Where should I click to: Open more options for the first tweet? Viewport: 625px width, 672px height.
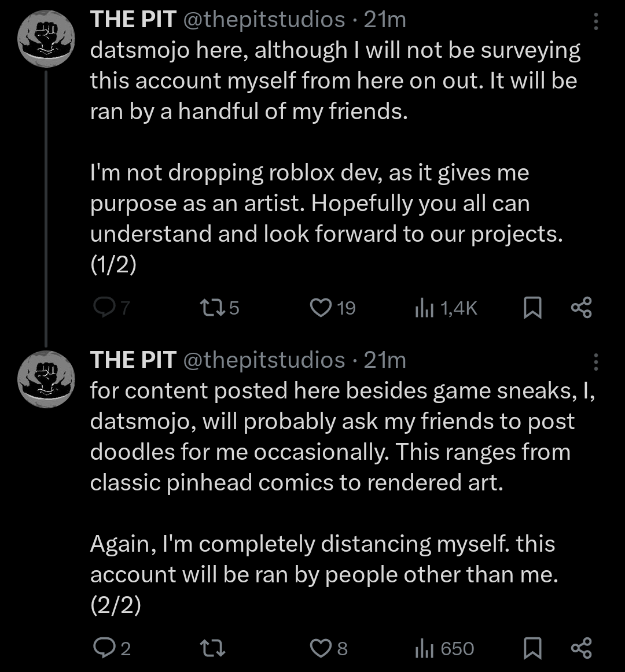595,22
